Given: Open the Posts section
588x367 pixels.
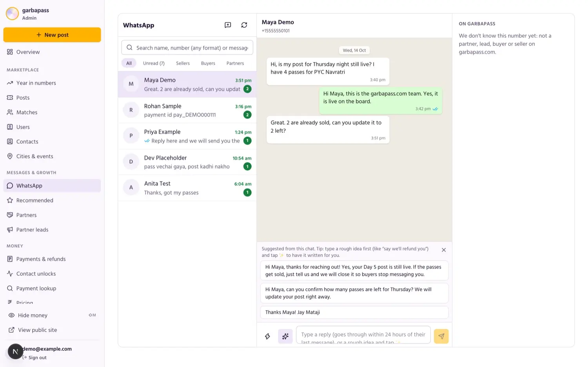Looking at the screenshot, I should tap(52, 98).
